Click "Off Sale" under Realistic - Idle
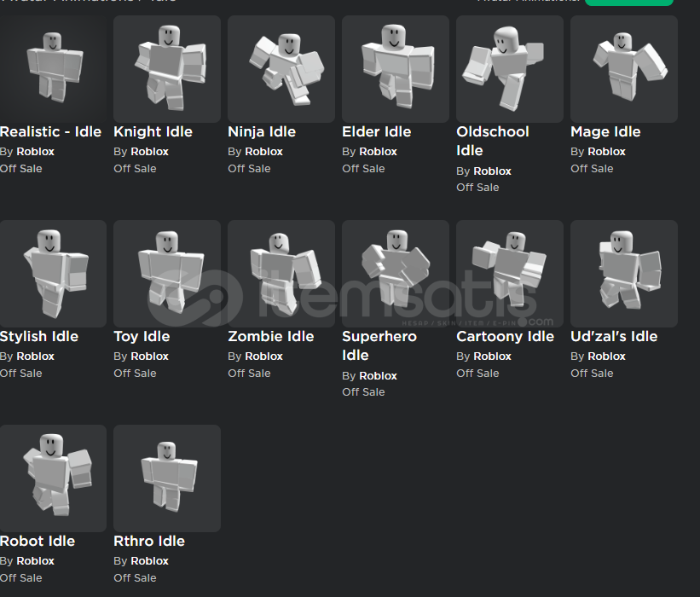Image resolution: width=700 pixels, height=597 pixels. tap(21, 169)
